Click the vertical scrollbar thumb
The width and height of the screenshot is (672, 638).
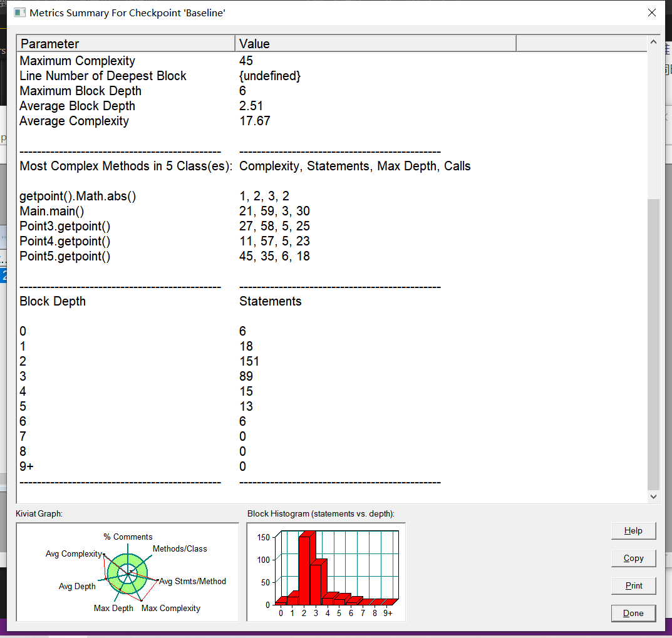(x=653, y=344)
